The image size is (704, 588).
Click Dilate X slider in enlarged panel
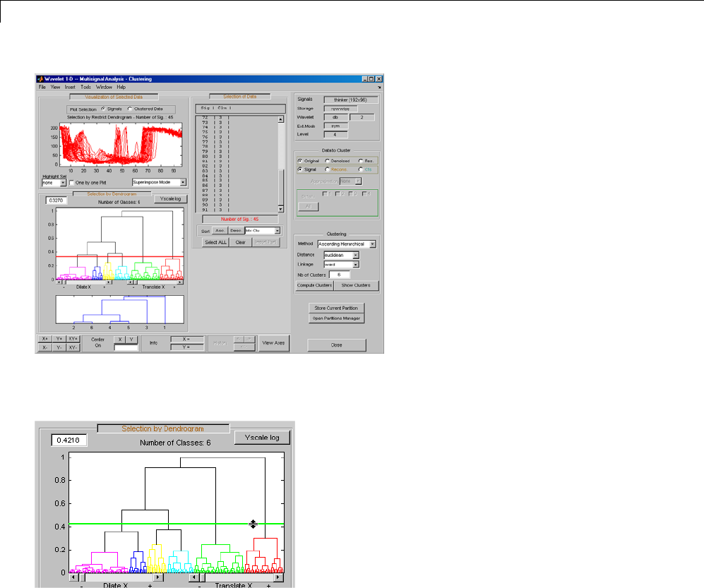pos(117,577)
